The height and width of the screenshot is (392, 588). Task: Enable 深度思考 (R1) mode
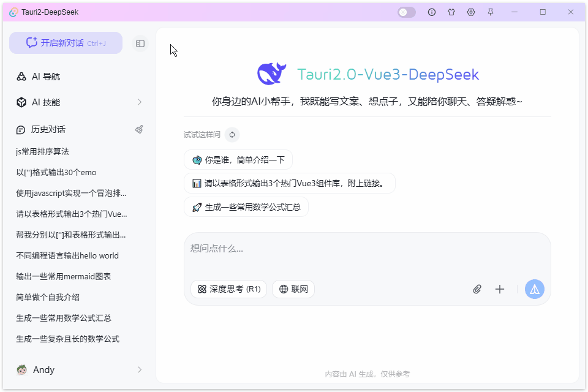coord(228,288)
